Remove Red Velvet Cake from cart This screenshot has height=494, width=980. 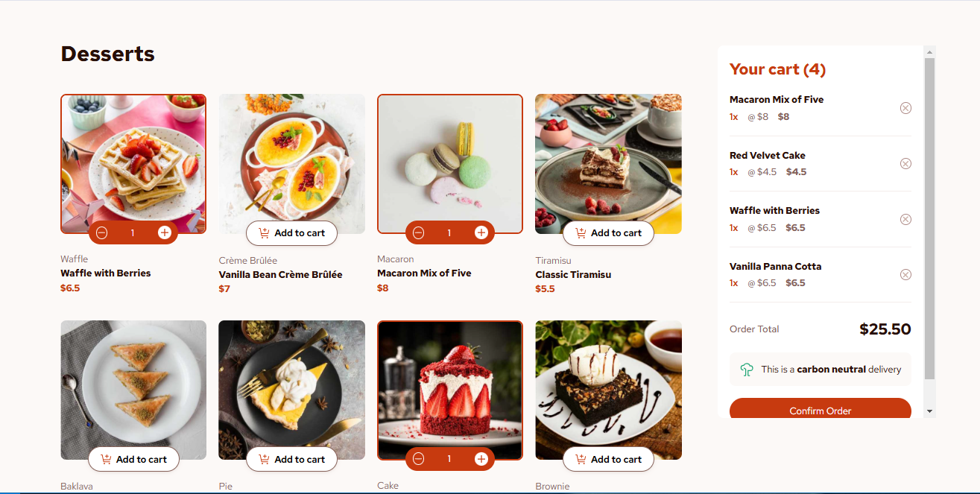tap(905, 163)
